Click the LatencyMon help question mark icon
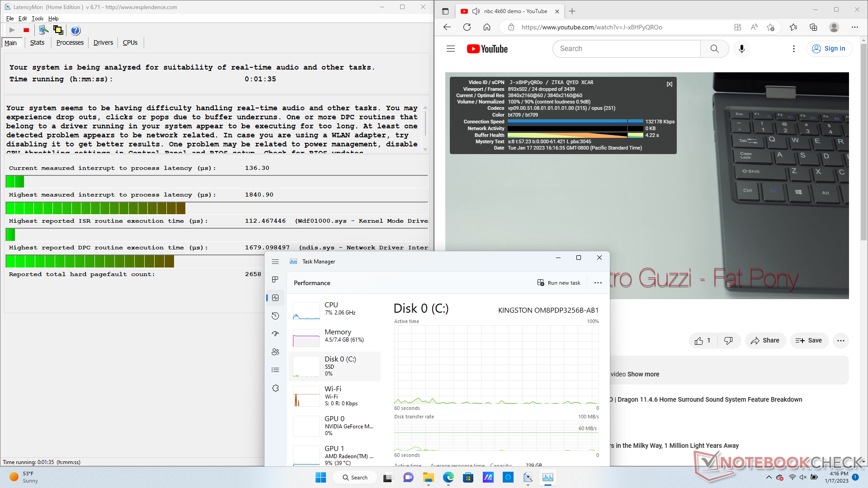 tap(75, 30)
